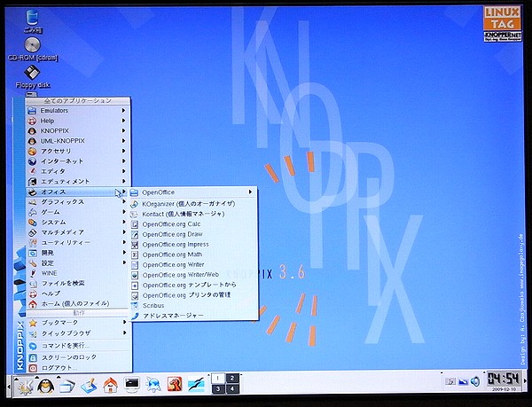This screenshot has width=532, height=407.
Task: Open the Trash icon on the desktop
Action: tap(33, 18)
